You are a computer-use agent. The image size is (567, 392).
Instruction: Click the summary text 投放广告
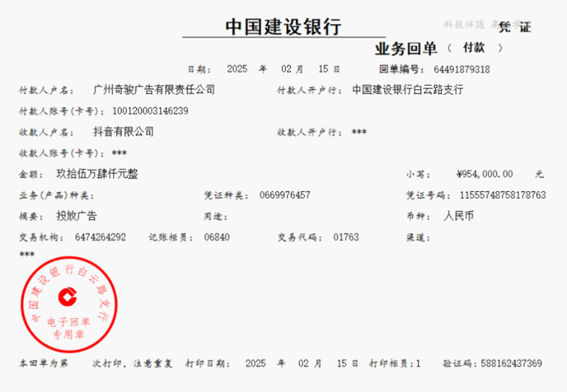click(77, 216)
